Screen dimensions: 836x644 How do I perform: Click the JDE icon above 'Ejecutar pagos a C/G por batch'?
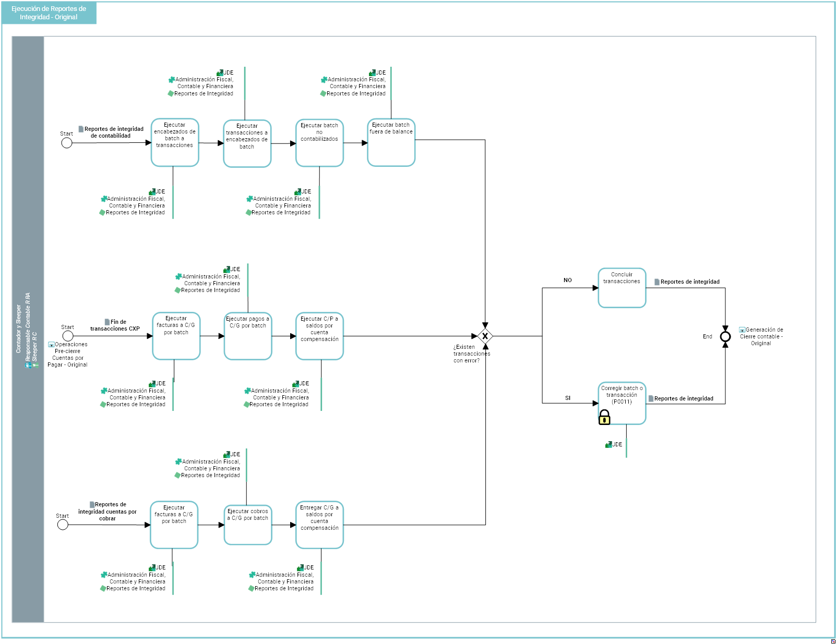click(x=227, y=270)
